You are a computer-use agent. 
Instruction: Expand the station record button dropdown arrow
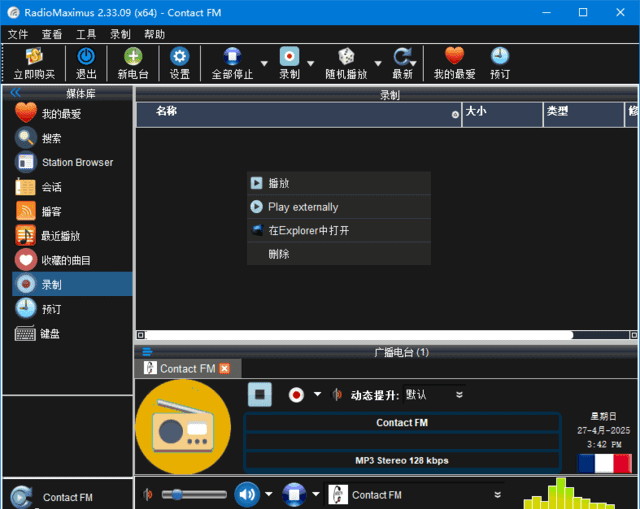pos(317,394)
